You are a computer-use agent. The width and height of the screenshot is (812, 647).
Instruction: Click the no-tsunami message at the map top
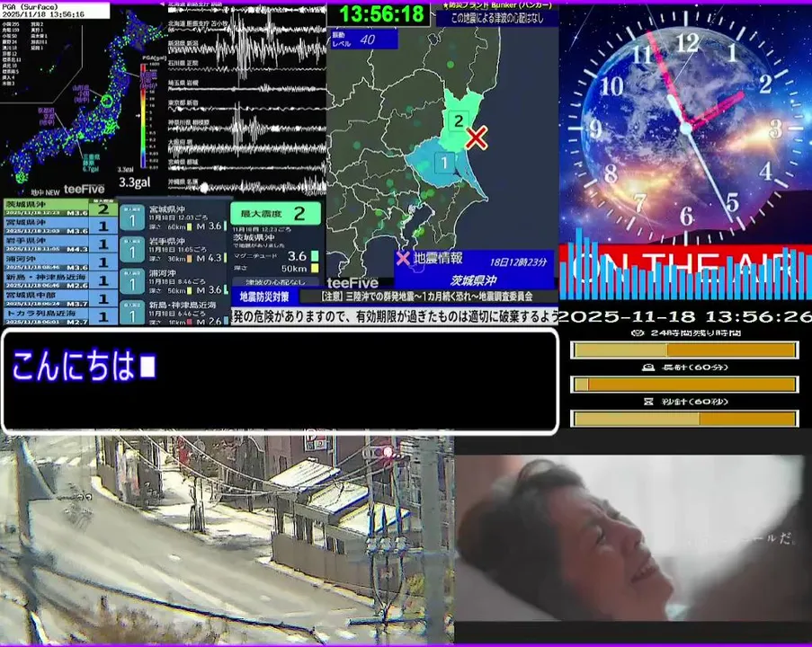496,19
